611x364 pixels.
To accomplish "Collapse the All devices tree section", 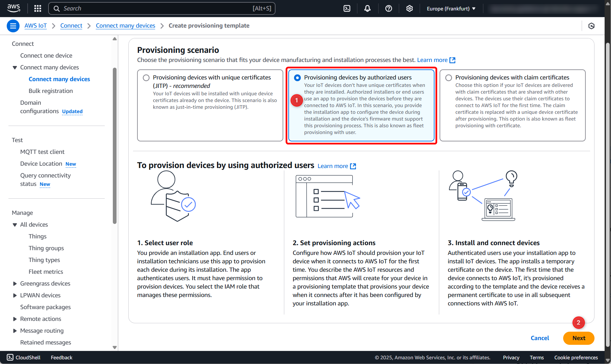I will pyautogui.click(x=15, y=225).
